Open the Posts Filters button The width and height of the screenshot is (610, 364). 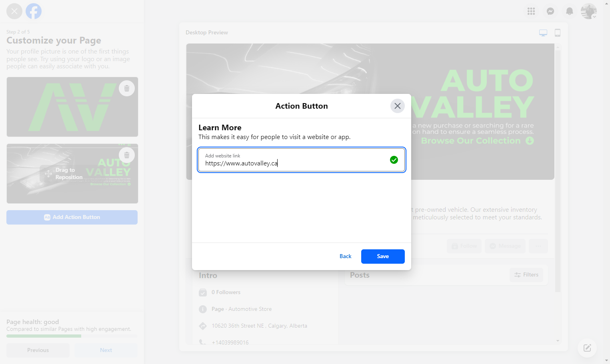tap(526, 275)
